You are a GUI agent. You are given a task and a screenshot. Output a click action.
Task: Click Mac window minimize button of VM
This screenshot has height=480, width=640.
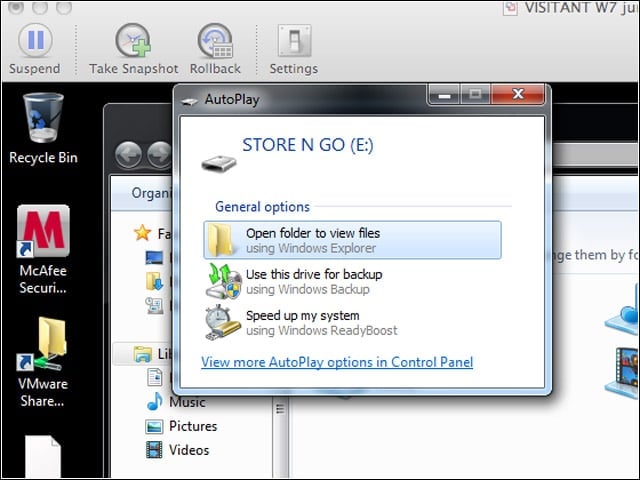[x=40, y=7]
